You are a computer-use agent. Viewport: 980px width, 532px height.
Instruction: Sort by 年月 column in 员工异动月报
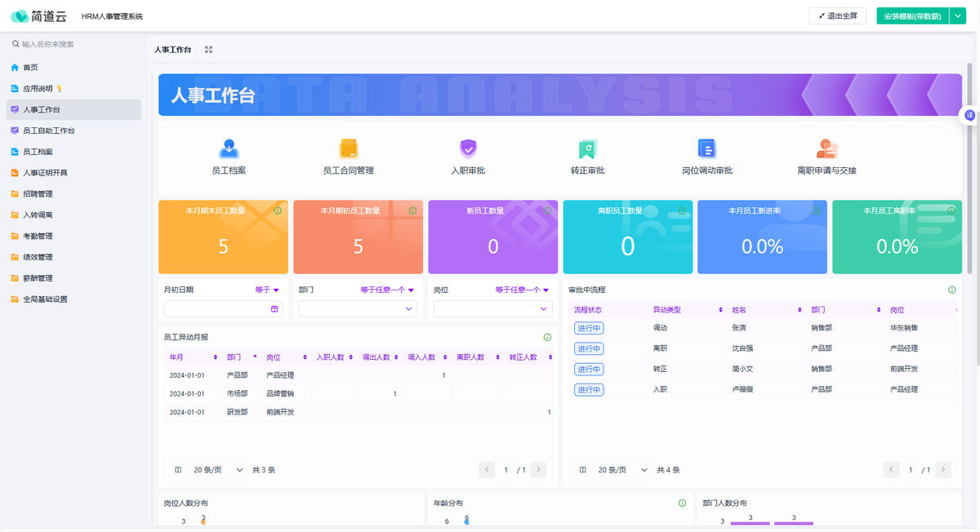point(216,357)
